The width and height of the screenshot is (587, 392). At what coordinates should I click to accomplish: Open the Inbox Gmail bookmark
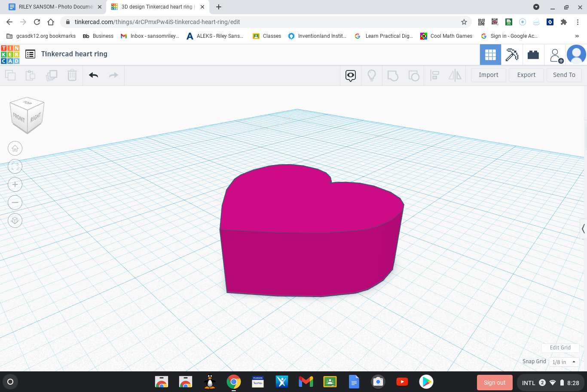pos(150,36)
